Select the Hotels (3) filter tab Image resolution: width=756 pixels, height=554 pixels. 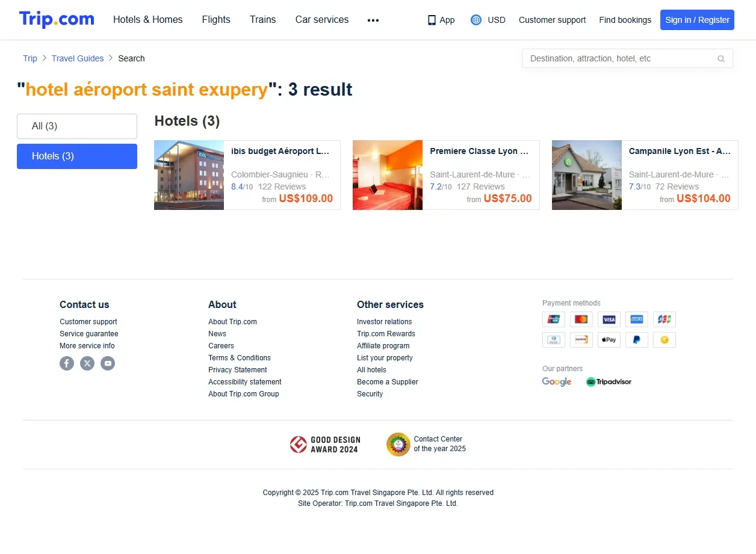77,156
